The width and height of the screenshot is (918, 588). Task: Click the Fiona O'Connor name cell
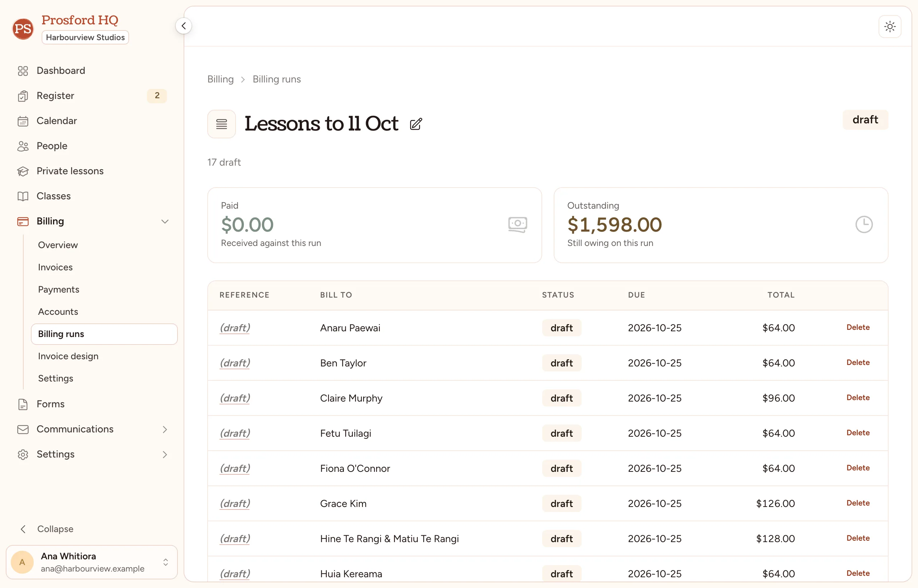(x=355, y=469)
